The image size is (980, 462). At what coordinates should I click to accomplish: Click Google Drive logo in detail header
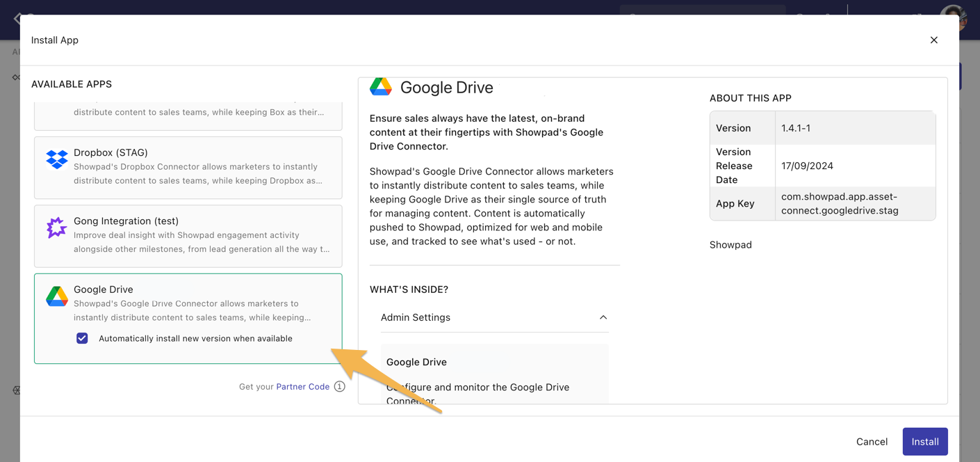click(381, 86)
